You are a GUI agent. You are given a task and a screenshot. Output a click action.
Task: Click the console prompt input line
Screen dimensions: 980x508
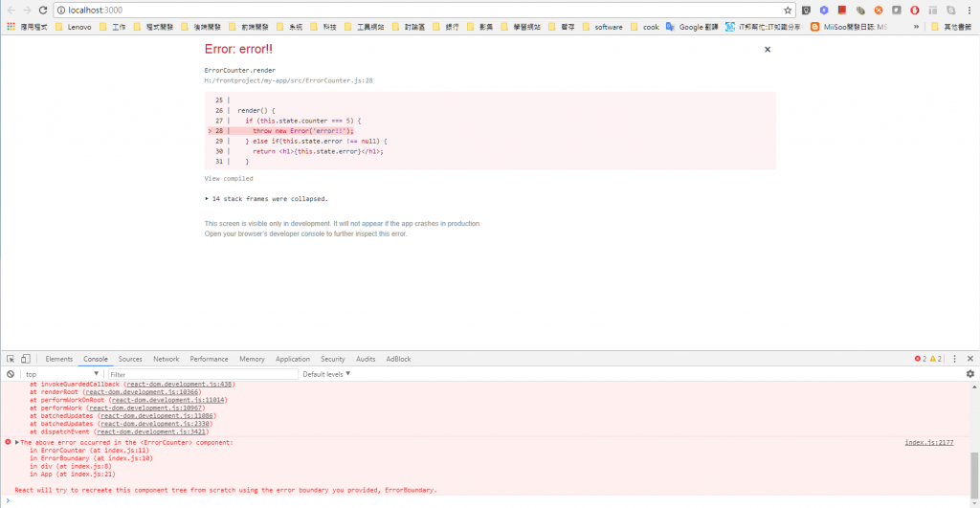pos(487,501)
